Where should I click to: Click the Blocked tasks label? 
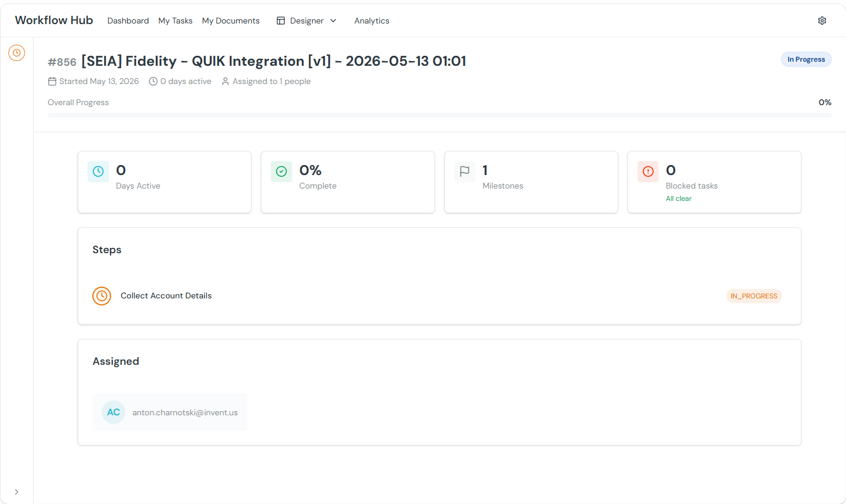point(691,186)
